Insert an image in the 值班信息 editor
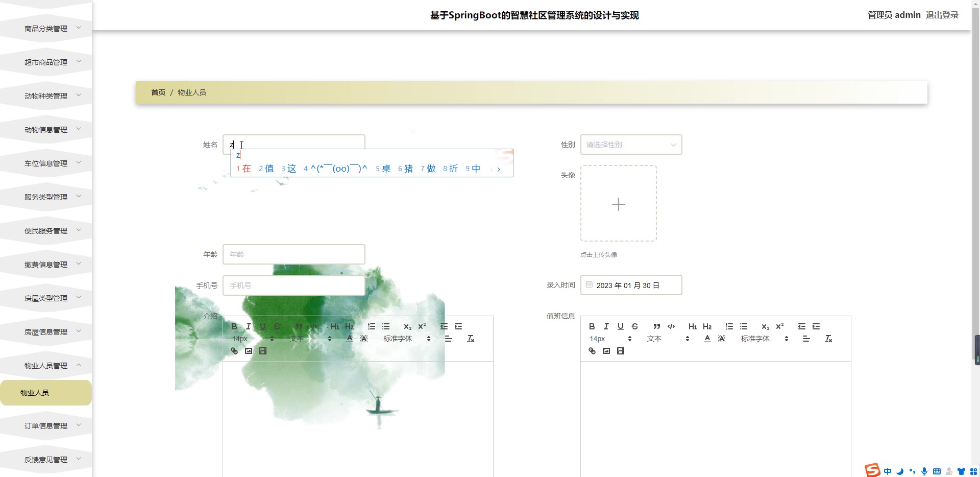Image resolution: width=980 pixels, height=477 pixels. (x=606, y=351)
